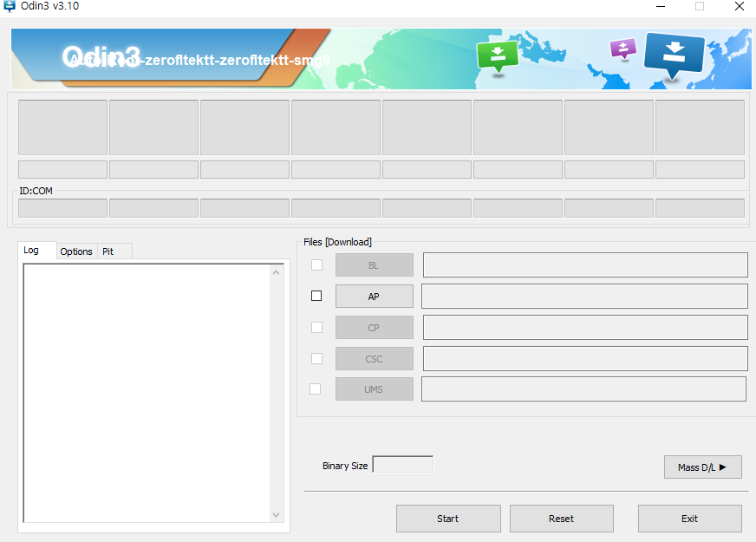Browse for BL file

[375, 265]
